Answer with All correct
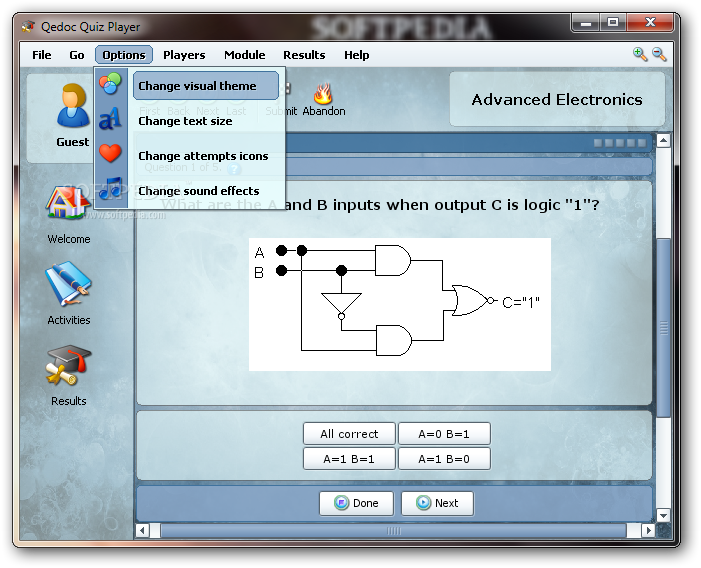This screenshot has height=568, width=701. [x=349, y=434]
